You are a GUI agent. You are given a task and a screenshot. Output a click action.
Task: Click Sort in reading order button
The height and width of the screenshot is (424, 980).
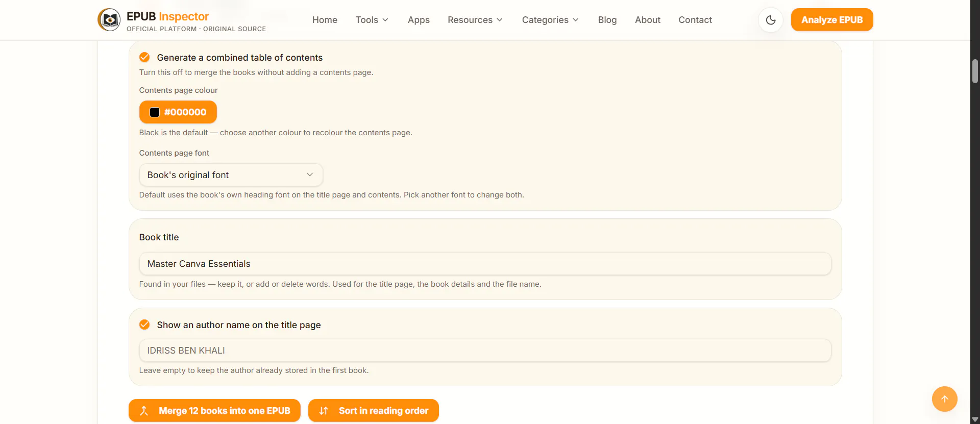tap(374, 411)
